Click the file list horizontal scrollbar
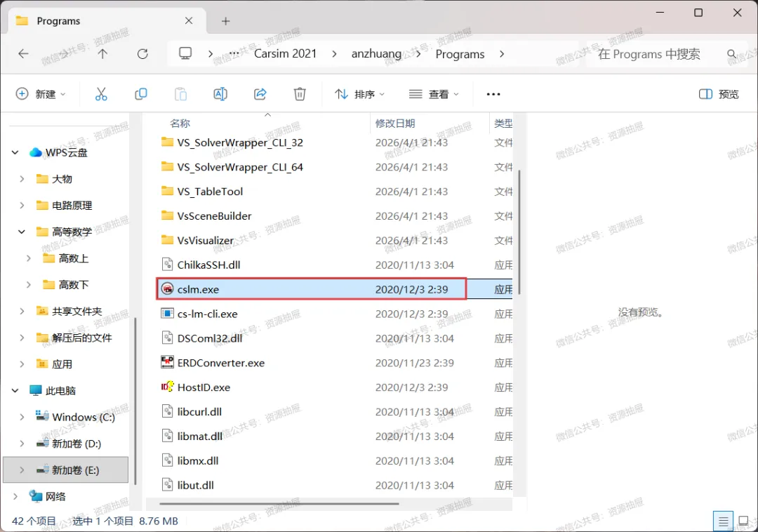This screenshot has width=758, height=532. pyautogui.click(x=279, y=503)
